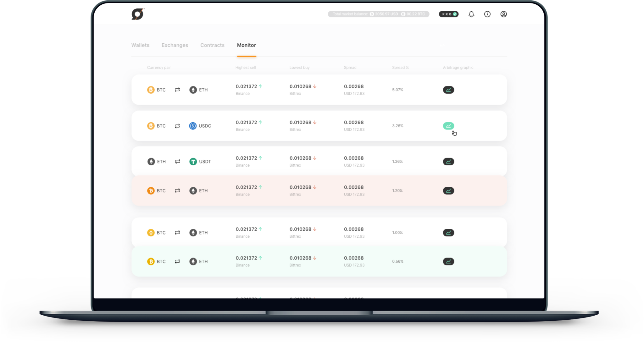Open arbitrage chart for 0.56% row
Viewport: 644px width, 342px height.
[448, 262]
